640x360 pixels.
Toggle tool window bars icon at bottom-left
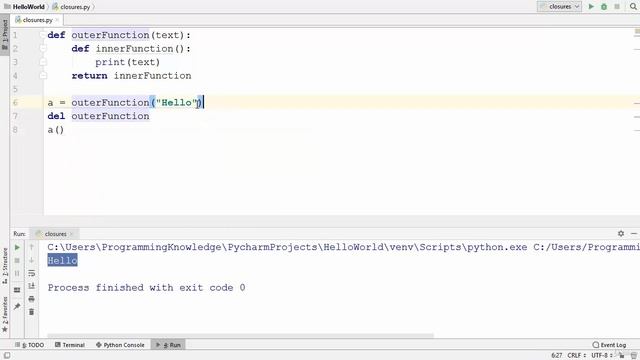[7, 356]
